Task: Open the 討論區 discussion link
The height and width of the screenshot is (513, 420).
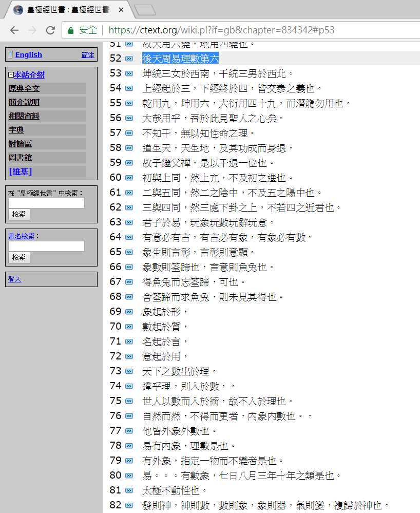Action: (x=20, y=143)
